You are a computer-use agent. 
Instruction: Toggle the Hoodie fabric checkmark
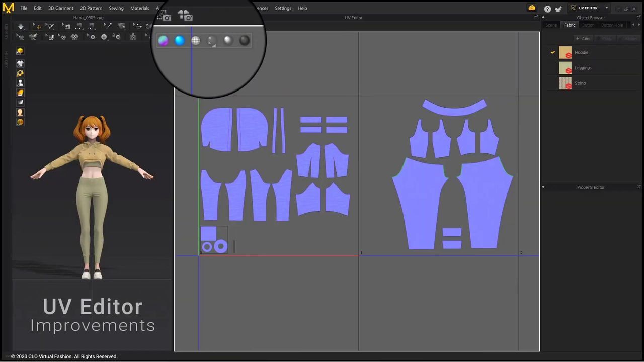point(552,52)
